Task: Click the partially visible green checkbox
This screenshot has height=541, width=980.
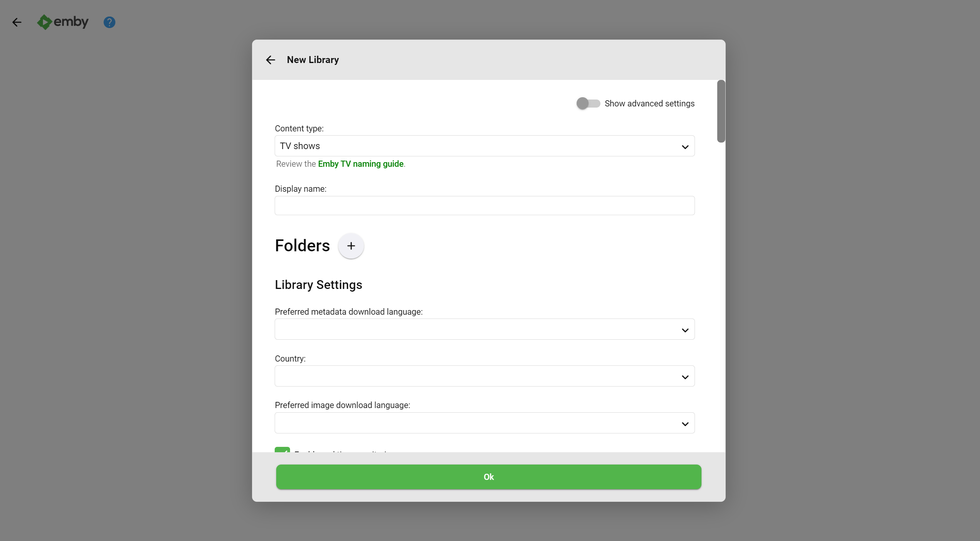Action: (282, 450)
